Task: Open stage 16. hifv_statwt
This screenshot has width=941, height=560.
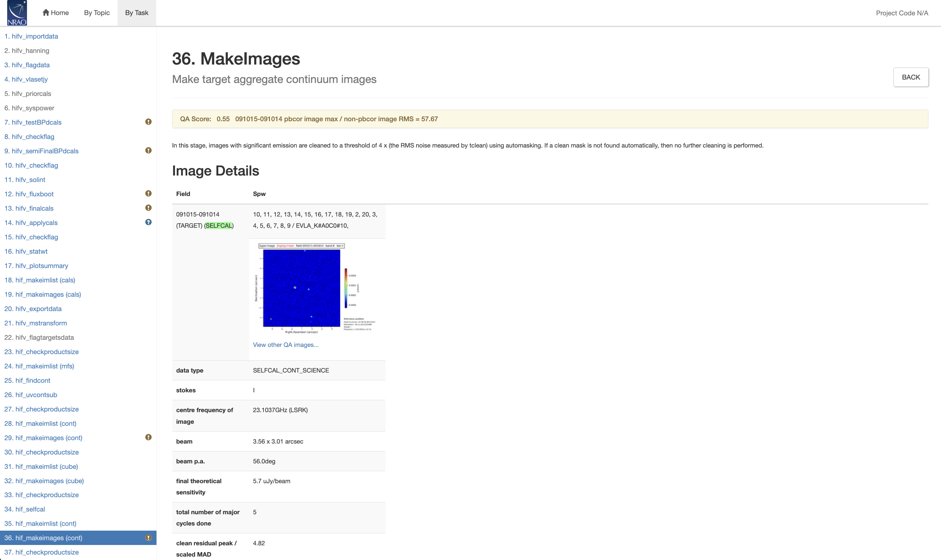Action: click(26, 251)
